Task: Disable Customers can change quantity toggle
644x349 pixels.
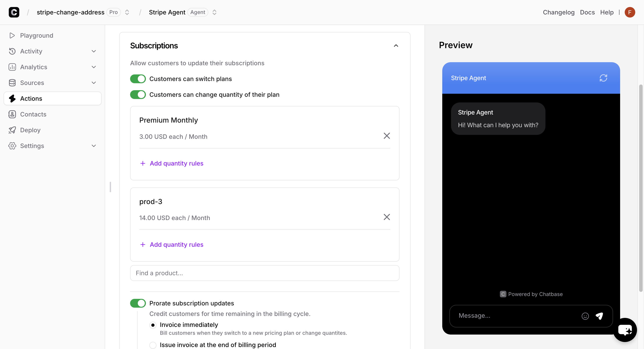Action: click(x=138, y=95)
